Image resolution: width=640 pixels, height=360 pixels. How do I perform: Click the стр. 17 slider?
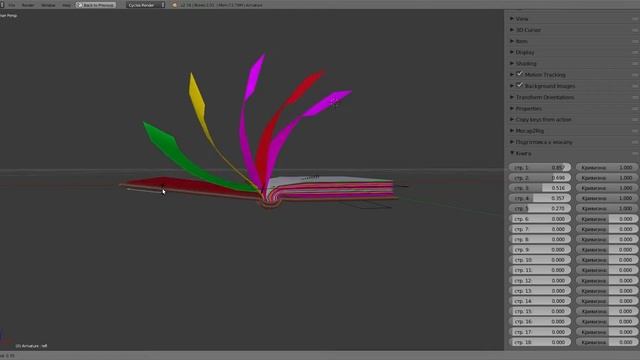[x=540, y=332]
